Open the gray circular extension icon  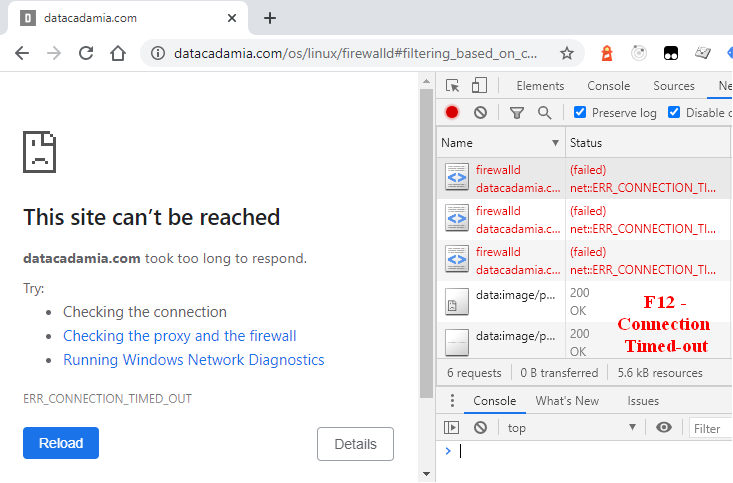639,53
